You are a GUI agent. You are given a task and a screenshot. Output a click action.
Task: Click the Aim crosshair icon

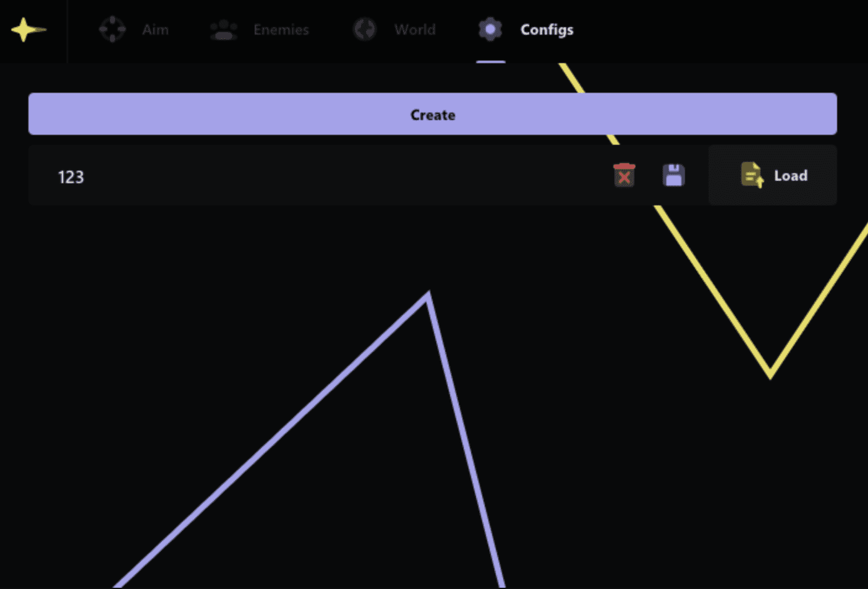point(113,30)
